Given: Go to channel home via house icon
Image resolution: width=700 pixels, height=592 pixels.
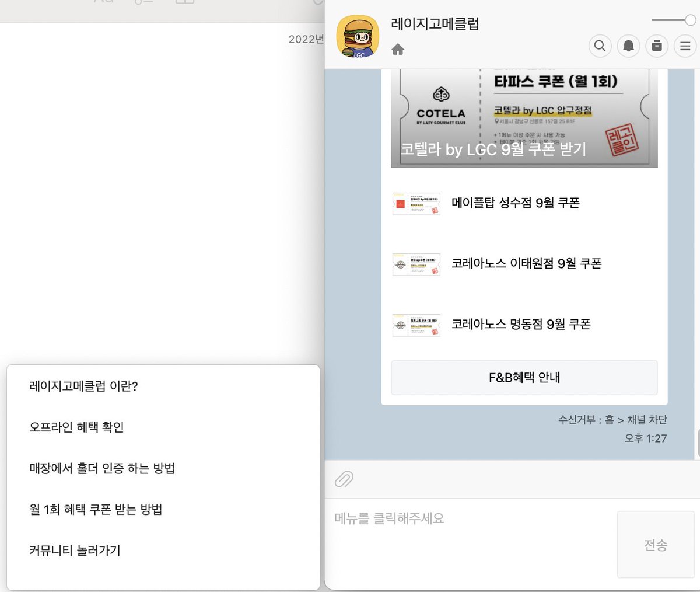Looking at the screenshot, I should [398, 50].
